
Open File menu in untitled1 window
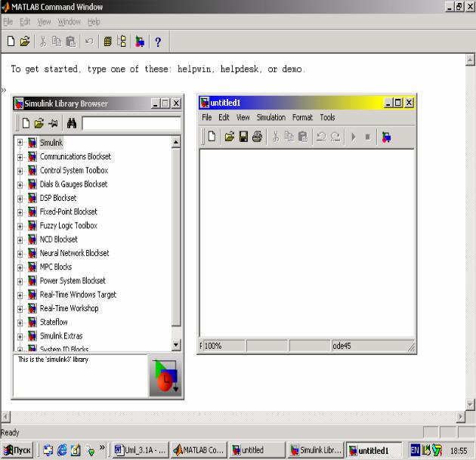tap(207, 117)
